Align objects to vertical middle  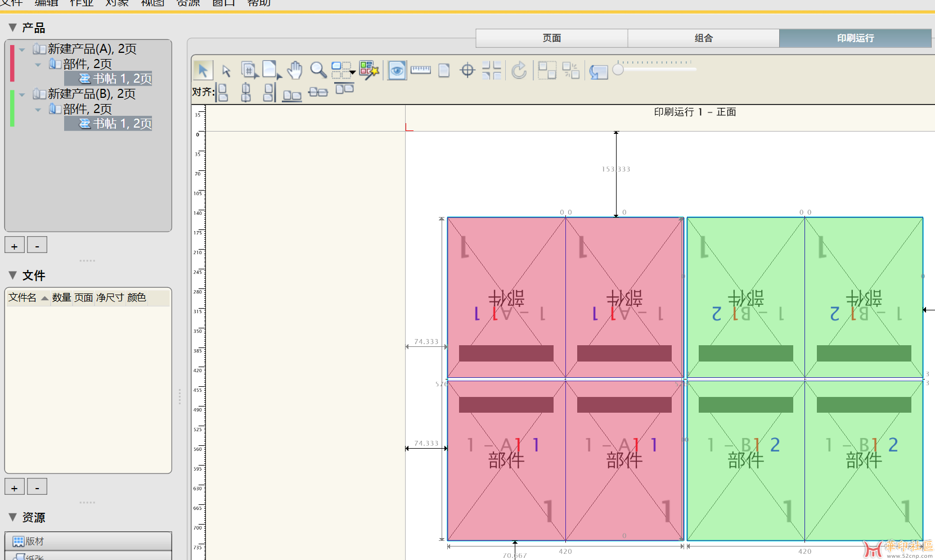point(318,92)
